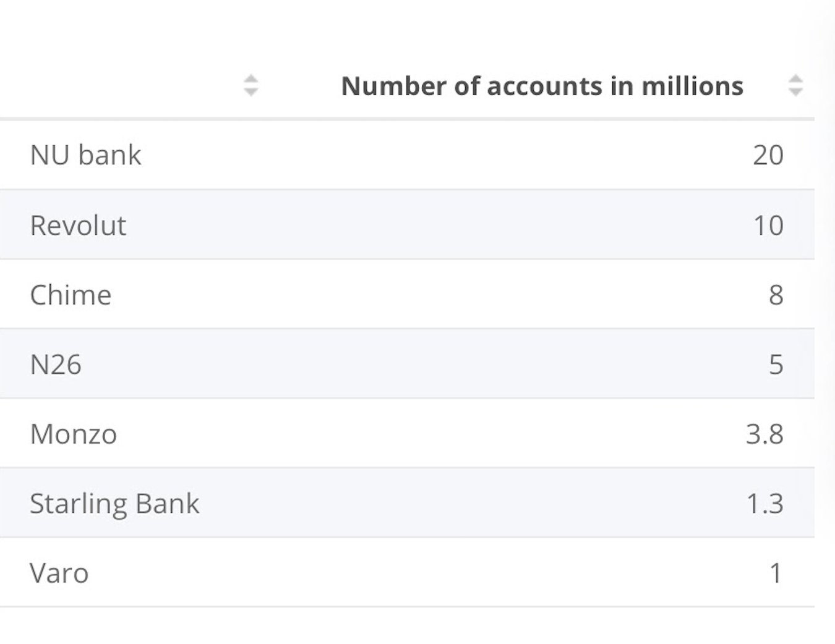Click the N26 value 5
Viewport: 835px width, 644px height.
[x=776, y=365]
